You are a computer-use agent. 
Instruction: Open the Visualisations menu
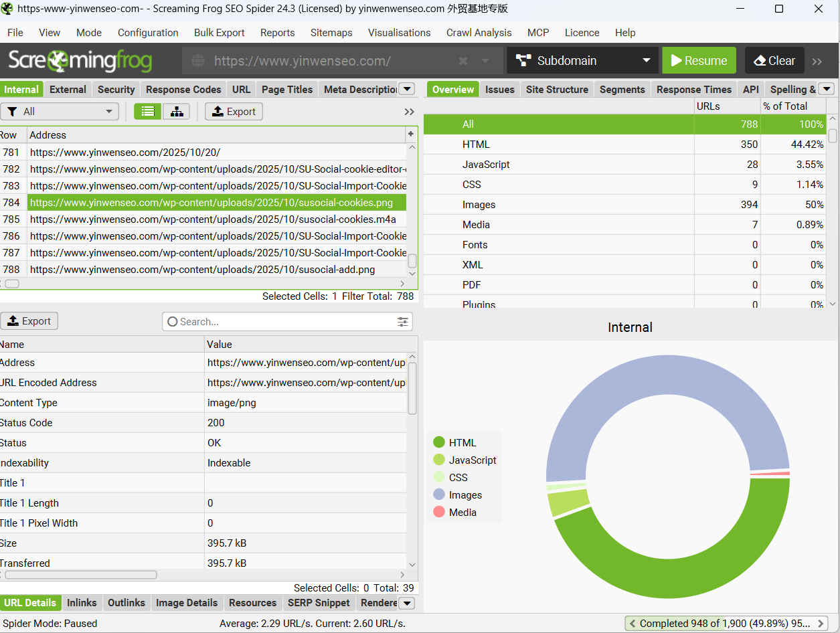[400, 33]
